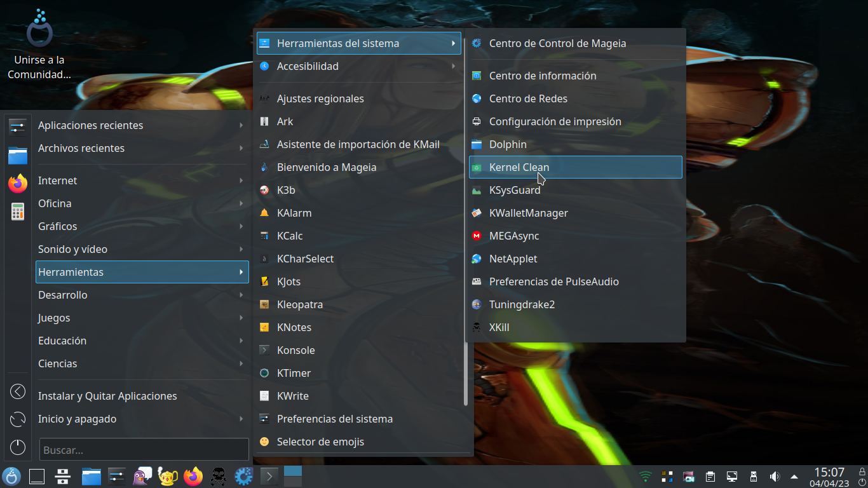This screenshot has width=868, height=488.
Task: Expand Aplicaciones recientes submenu arrow
Action: [241, 125]
